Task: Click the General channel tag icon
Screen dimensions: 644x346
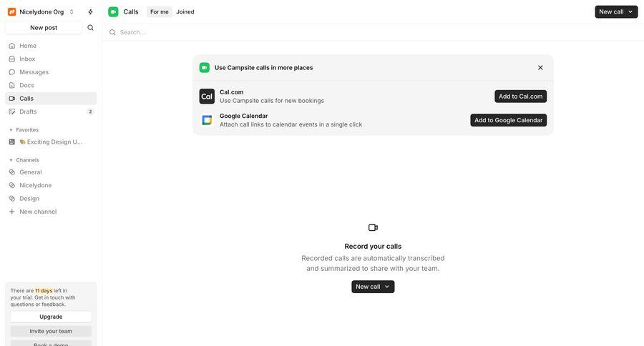Action: click(x=12, y=172)
